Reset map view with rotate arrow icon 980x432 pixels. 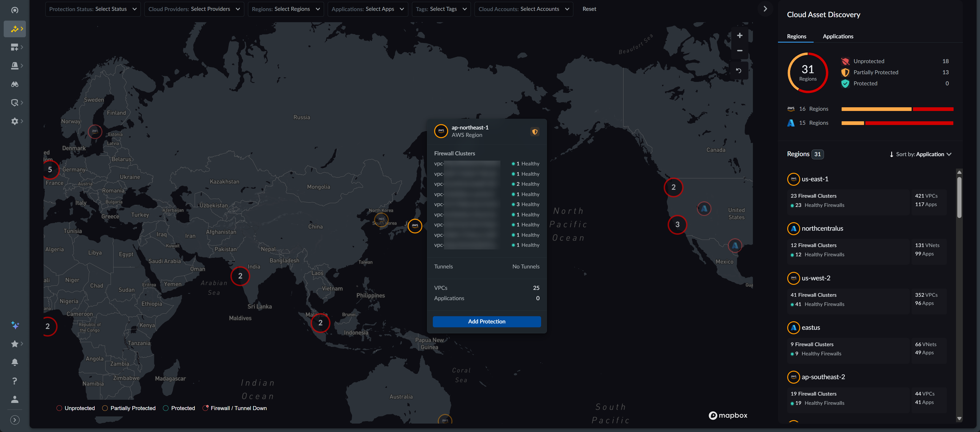click(x=738, y=70)
